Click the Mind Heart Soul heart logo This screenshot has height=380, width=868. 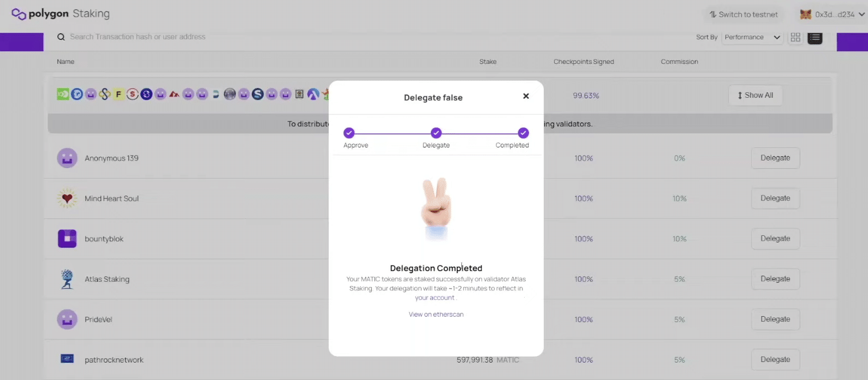(67, 198)
